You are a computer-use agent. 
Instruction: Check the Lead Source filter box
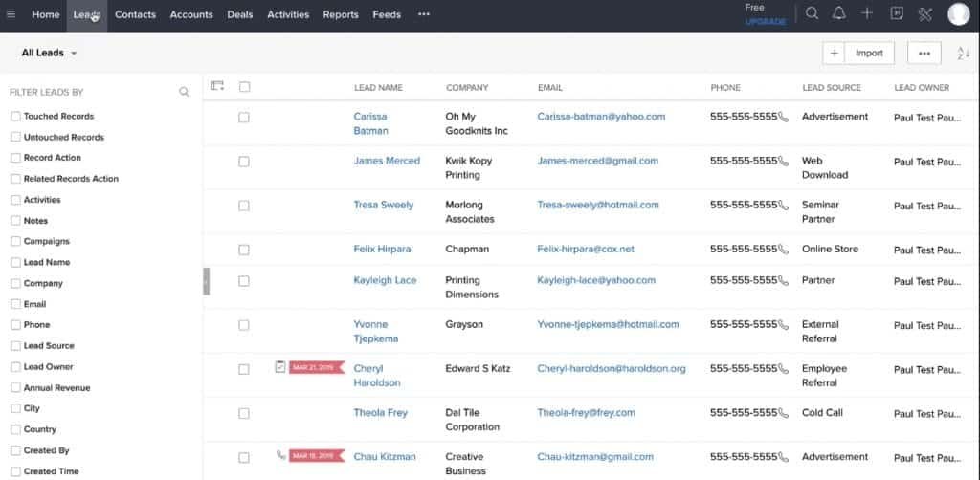(x=15, y=346)
